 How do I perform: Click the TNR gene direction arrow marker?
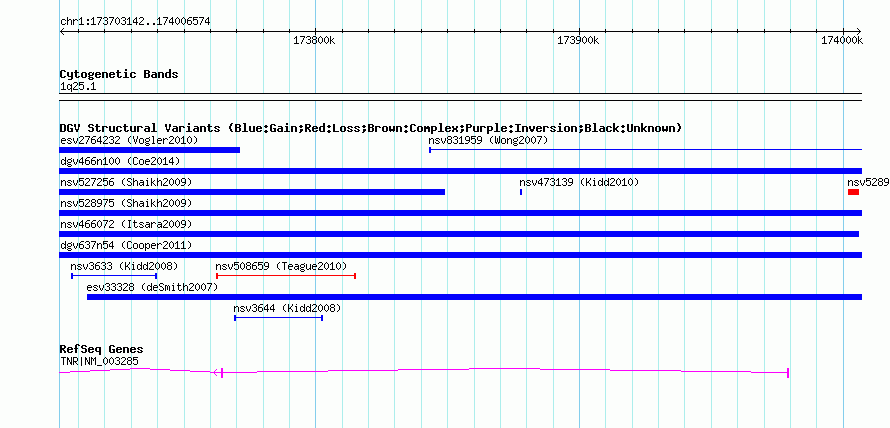(x=216, y=372)
